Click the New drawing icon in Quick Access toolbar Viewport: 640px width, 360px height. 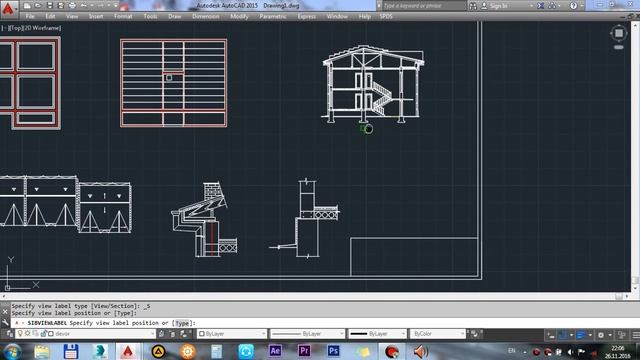27,6
